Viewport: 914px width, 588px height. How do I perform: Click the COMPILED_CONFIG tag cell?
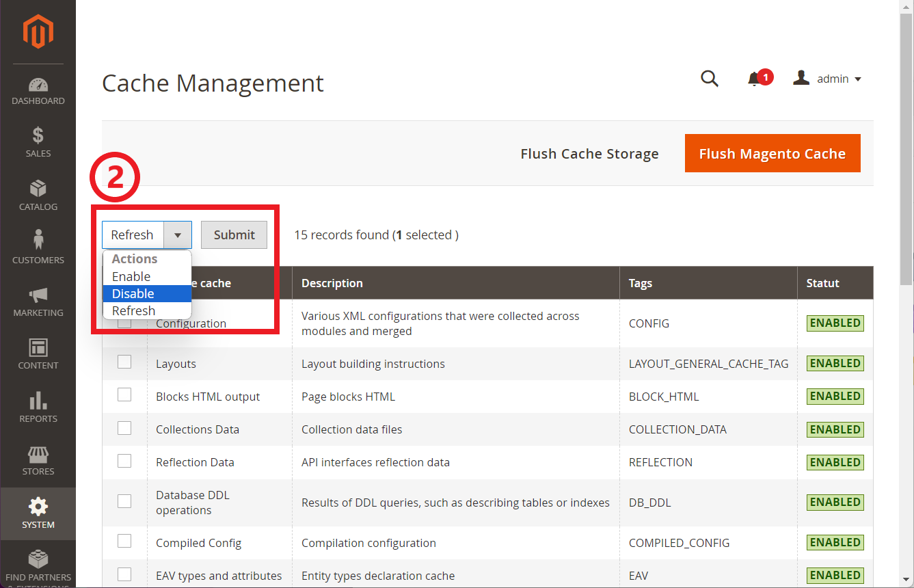(680, 543)
